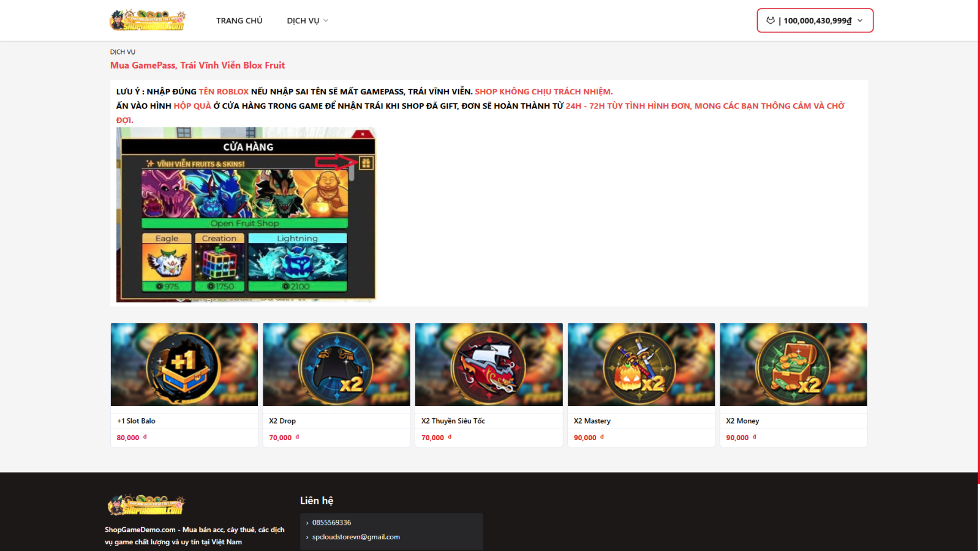Click the DỊCH VỤ breadcrumb text
This screenshot has width=980, height=551.
123,52
